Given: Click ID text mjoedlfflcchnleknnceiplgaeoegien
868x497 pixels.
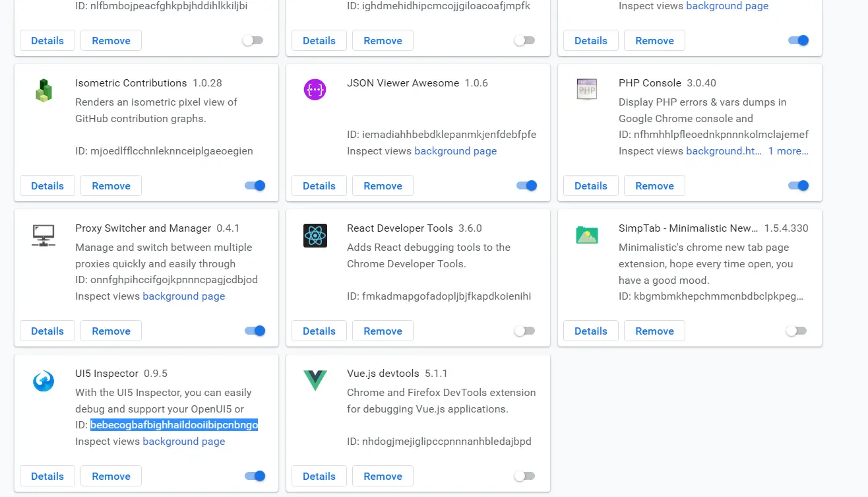Looking at the screenshot, I should click(x=171, y=151).
